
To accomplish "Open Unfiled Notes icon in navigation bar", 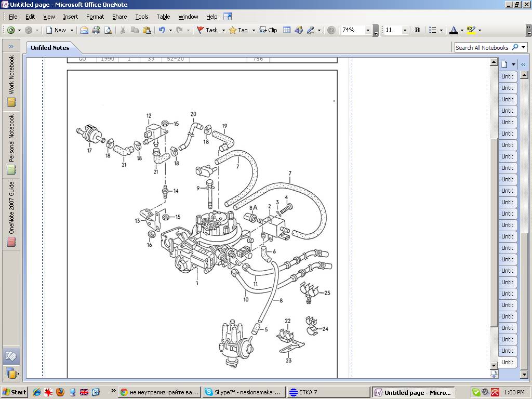I will (x=11, y=356).
